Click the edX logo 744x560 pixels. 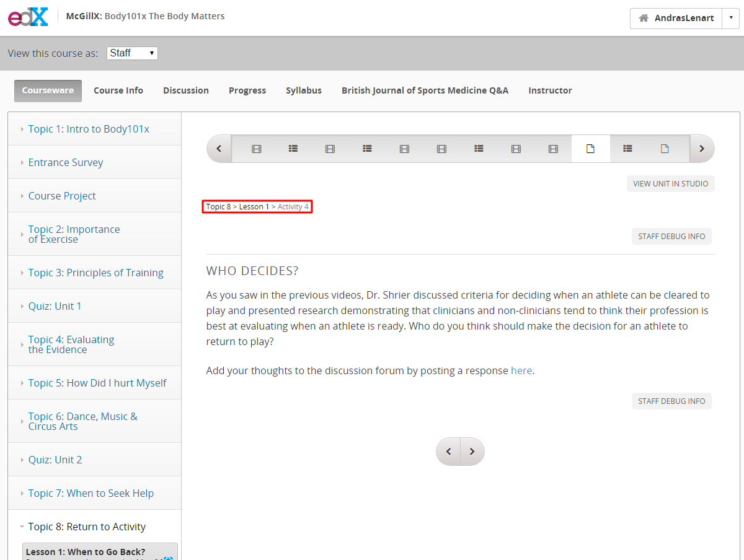[28, 17]
